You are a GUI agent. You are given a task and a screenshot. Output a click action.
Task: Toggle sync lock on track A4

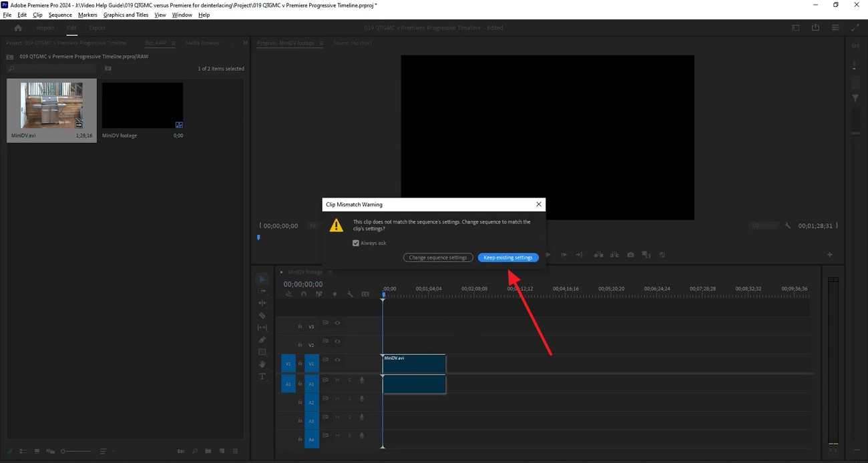pos(325,436)
